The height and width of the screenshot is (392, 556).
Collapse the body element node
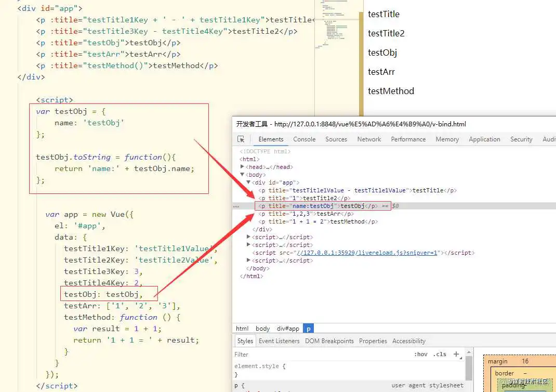(243, 175)
